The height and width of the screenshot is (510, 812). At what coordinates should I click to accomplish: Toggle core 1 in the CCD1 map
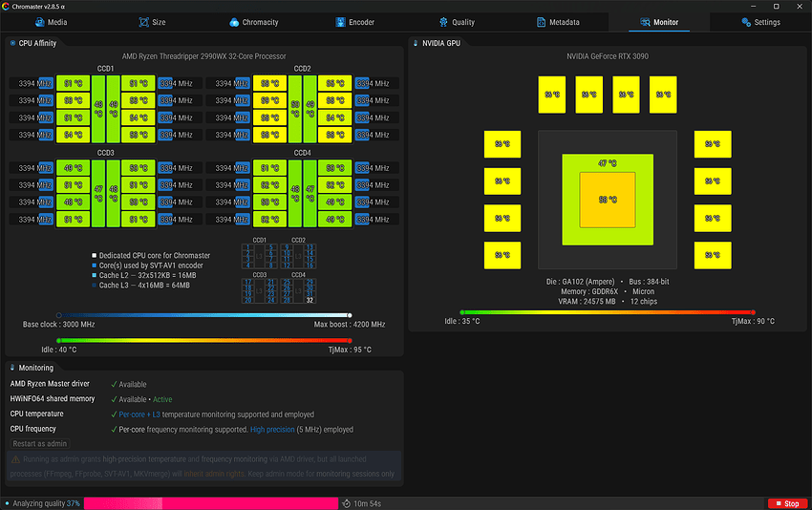[x=248, y=247]
